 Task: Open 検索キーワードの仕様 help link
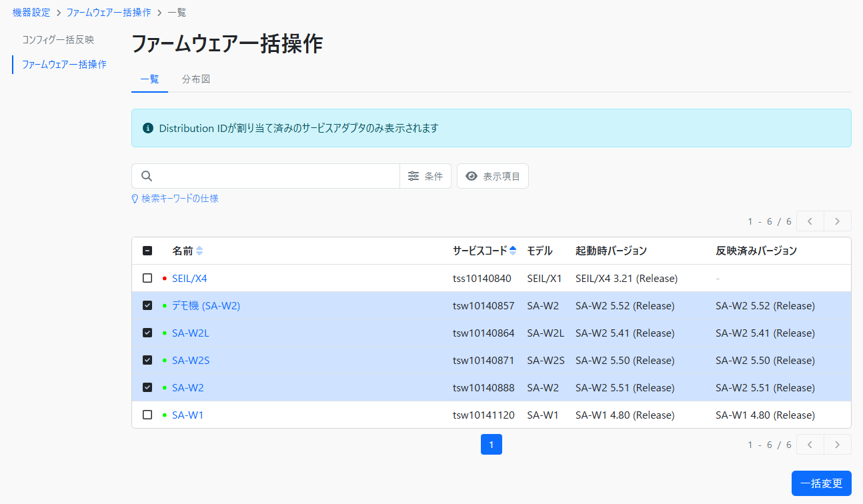click(175, 199)
